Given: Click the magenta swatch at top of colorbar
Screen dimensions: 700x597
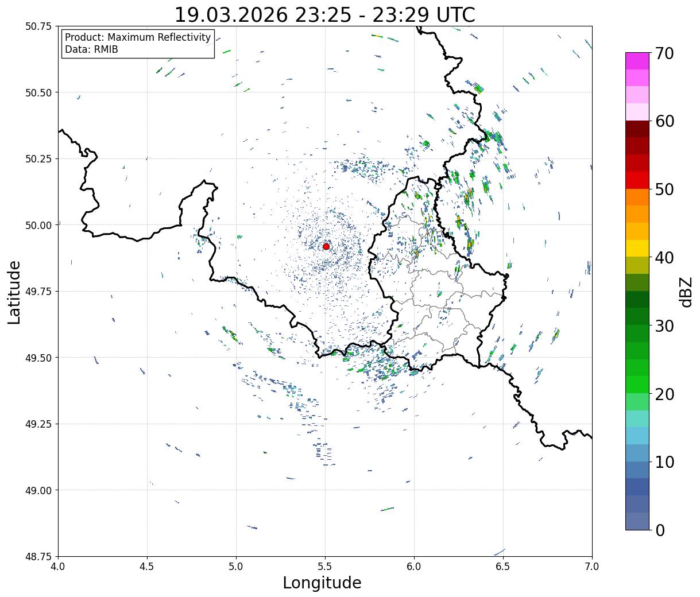Looking at the screenshot, I should click(x=637, y=61).
